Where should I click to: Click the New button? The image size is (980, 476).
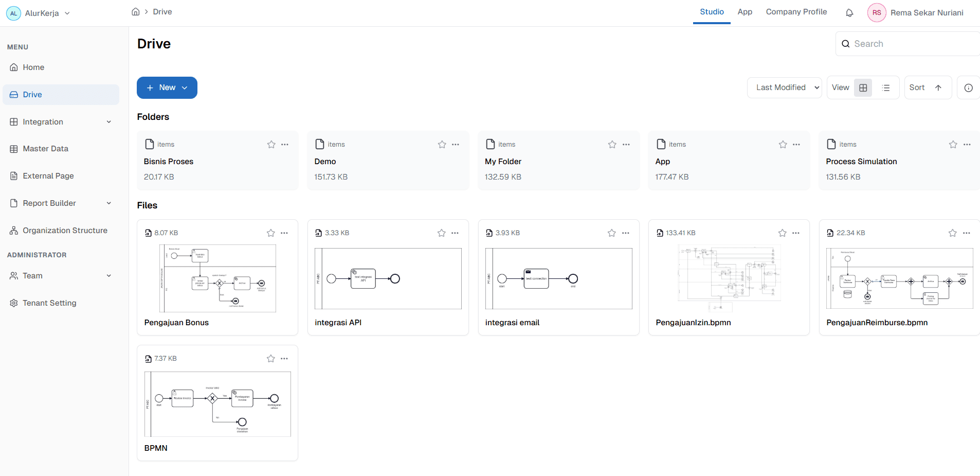point(167,88)
